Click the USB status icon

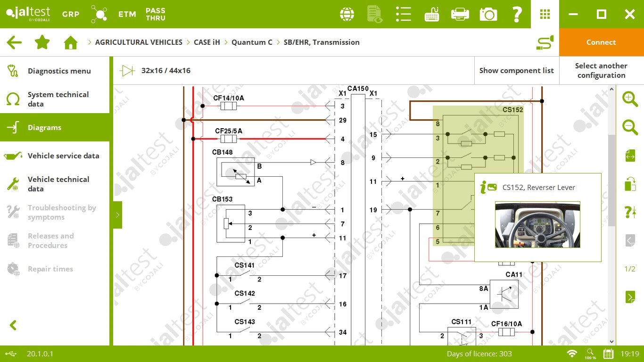point(12,354)
